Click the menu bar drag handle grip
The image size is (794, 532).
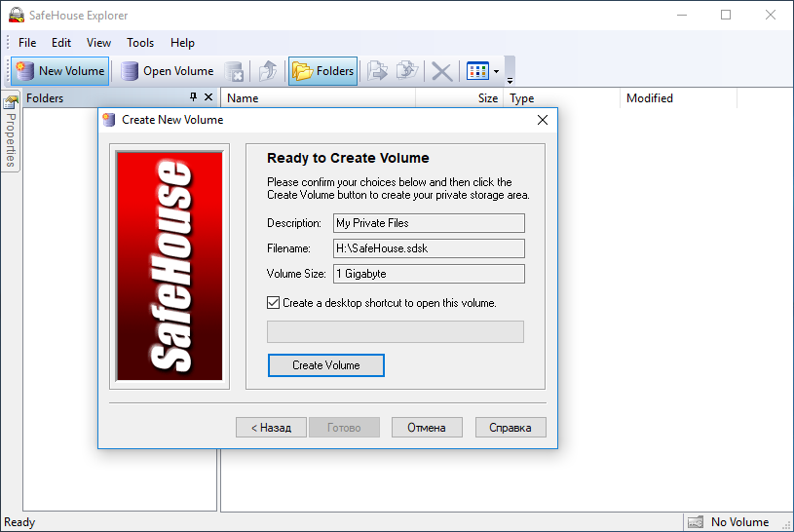[8, 43]
